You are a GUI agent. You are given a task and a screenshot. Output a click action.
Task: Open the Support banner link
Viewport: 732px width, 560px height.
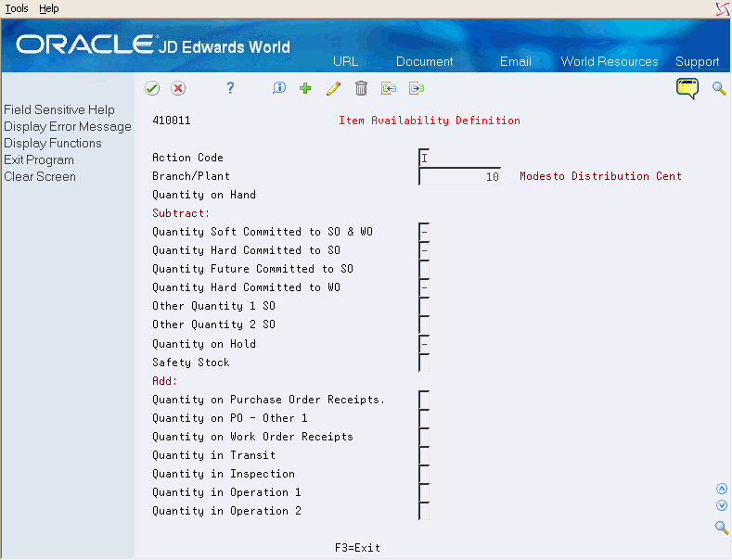pyautogui.click(x=697, y=61)
